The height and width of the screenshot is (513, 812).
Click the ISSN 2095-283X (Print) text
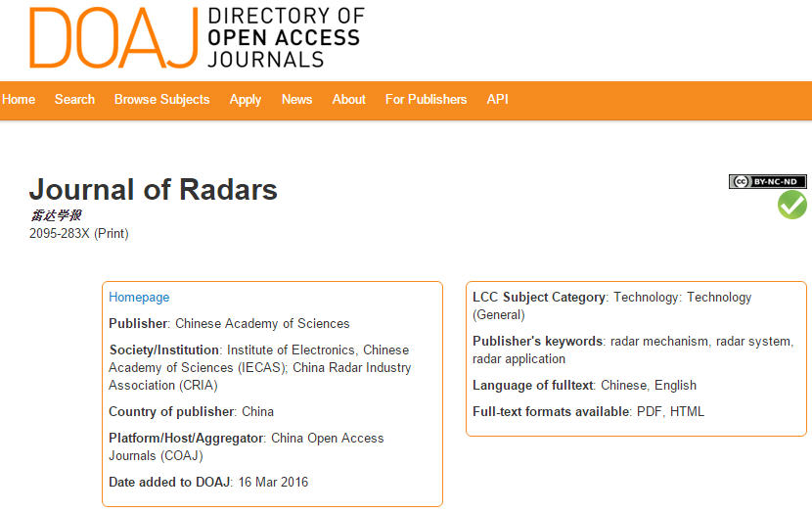point(78,233)
